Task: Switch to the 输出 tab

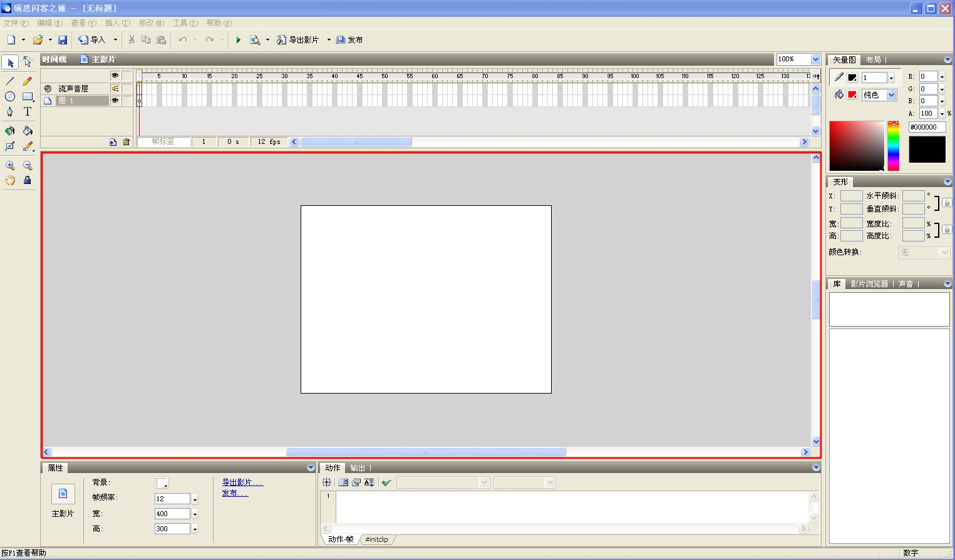Action: (x=358, y=468)
